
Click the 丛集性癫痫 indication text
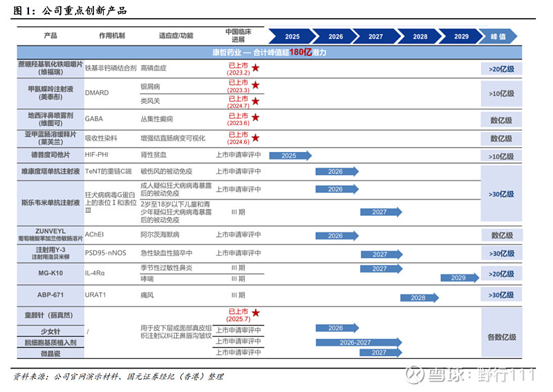pyautogui.click(x=157, y=119)
